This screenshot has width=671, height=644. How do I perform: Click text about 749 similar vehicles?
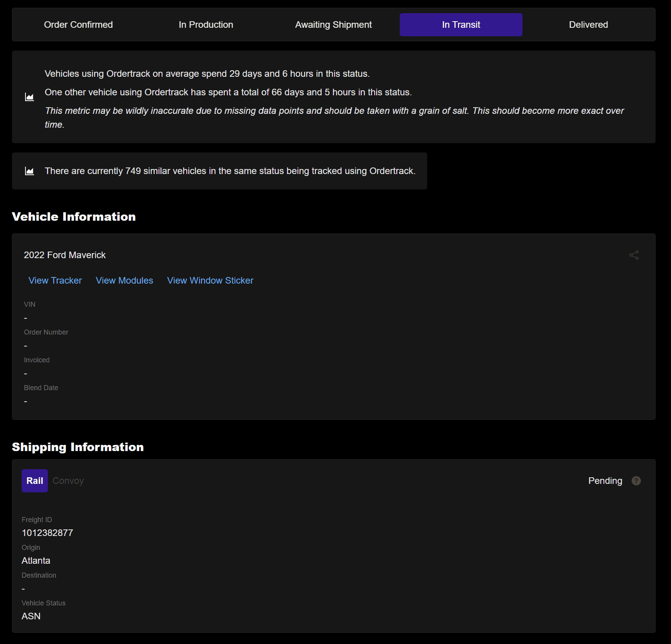tap(230, 171)
